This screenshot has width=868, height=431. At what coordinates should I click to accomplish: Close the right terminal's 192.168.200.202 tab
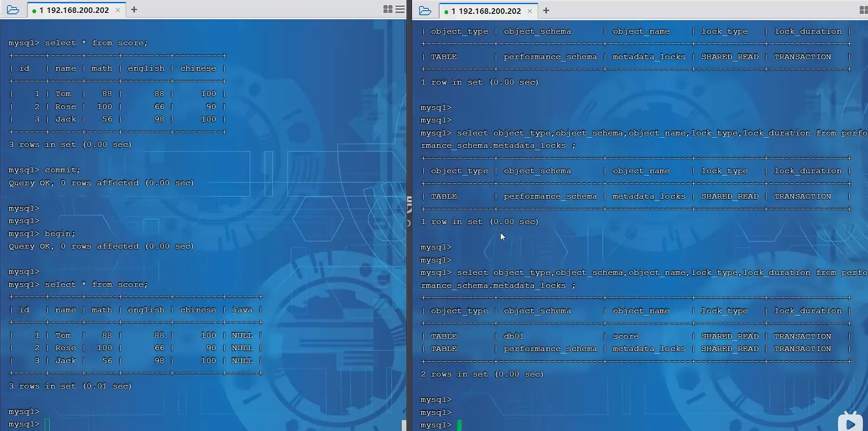(530, 11)
